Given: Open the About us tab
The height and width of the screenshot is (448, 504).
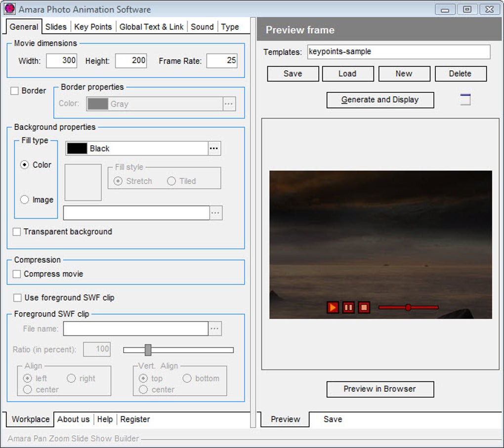Looking at the screenshot, I should point(73,419).
